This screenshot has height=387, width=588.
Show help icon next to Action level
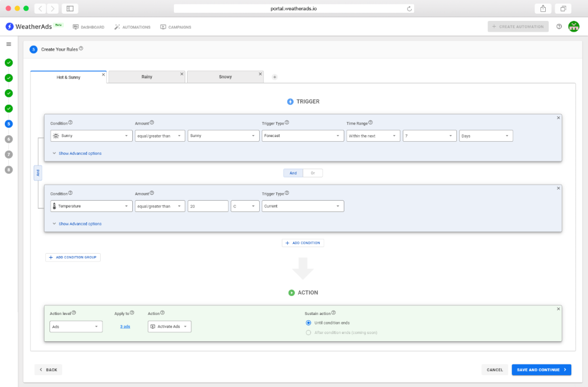point(73,313)
